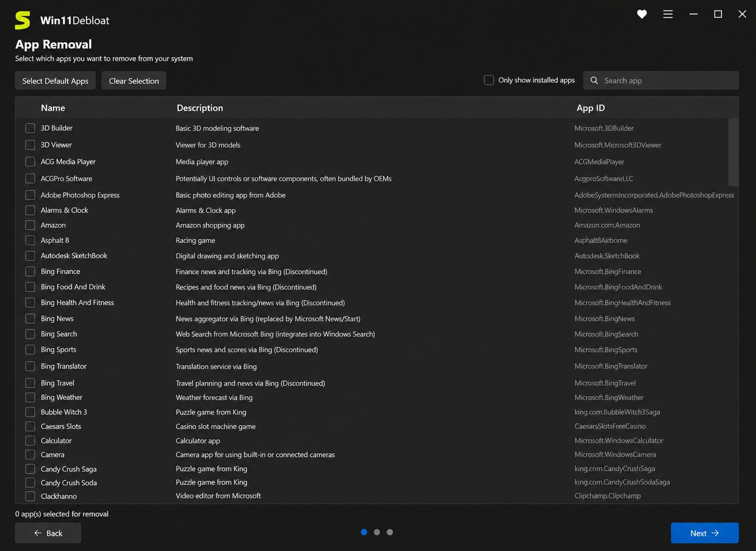The height and width of the screenshot is (551, 756).
Task: Click the app list vertical scrollbar thumb
Action: coord(733,152)
